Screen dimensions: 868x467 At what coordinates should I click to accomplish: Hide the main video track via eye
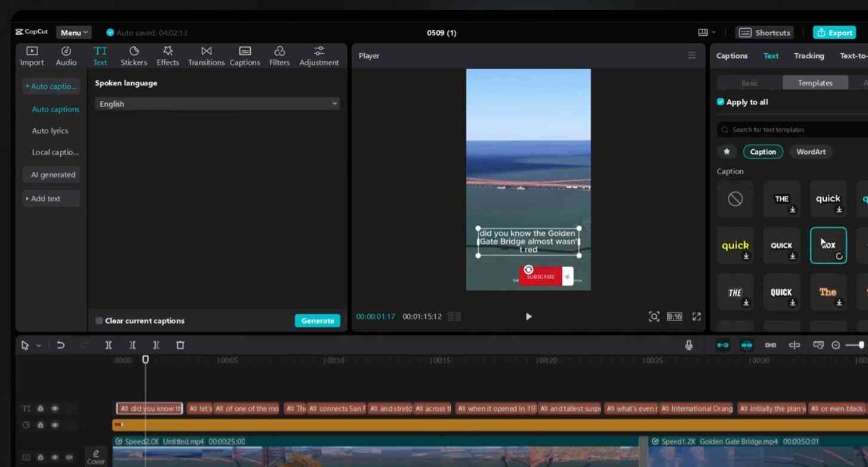pos(55,457)
